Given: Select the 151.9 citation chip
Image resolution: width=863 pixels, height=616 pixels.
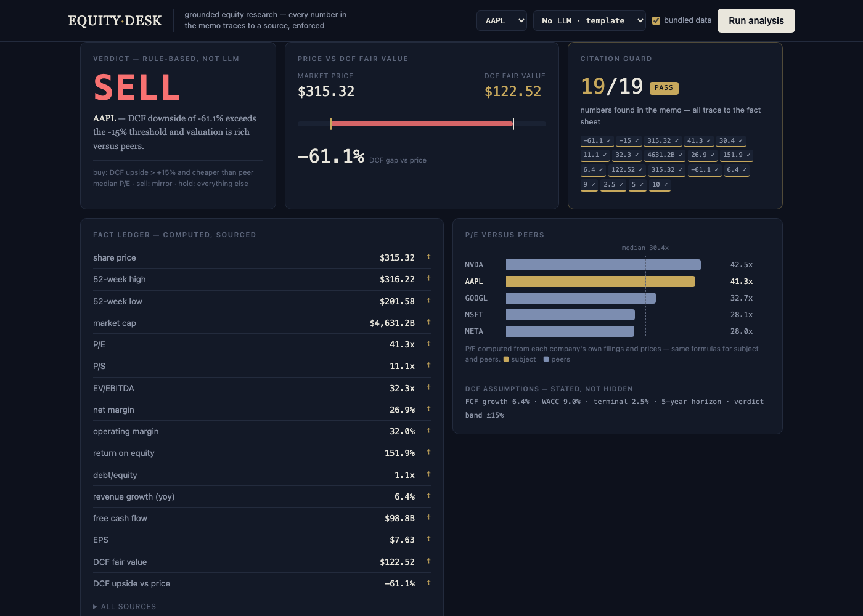Looking at the screenshot, I should pyautogui.click(x=737, y=155).
